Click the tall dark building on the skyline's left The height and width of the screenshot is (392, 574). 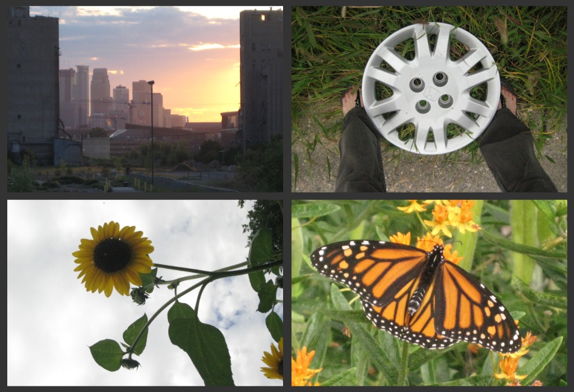(x=33, y=84)
